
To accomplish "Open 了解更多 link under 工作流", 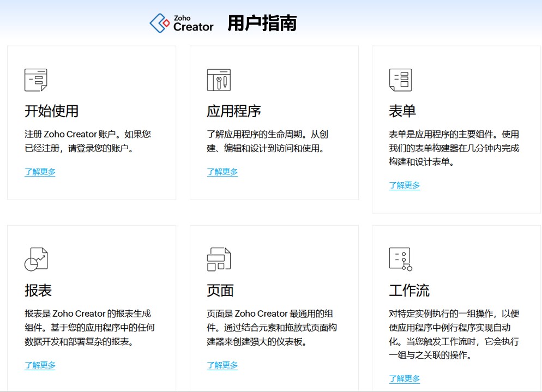I will click(x=405, y=378).
